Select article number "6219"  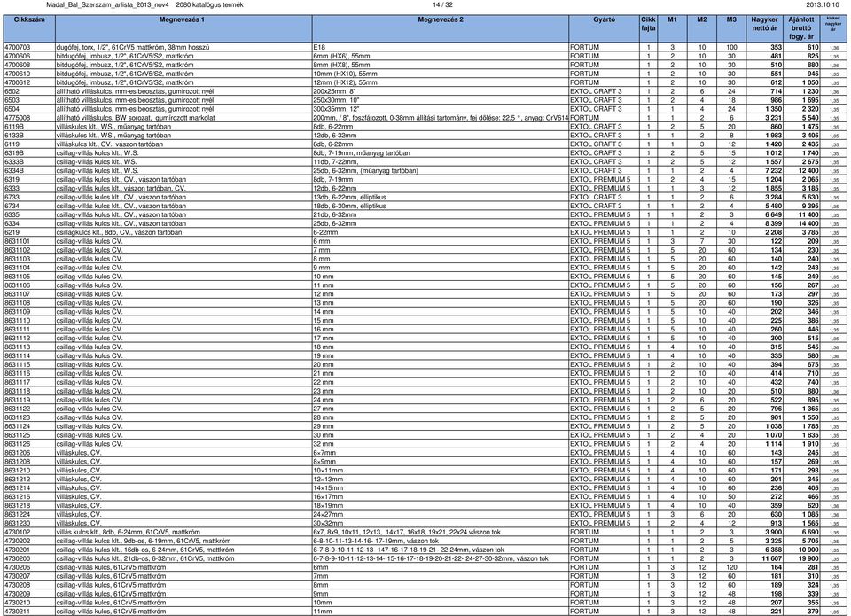click(x=12, y=232)
